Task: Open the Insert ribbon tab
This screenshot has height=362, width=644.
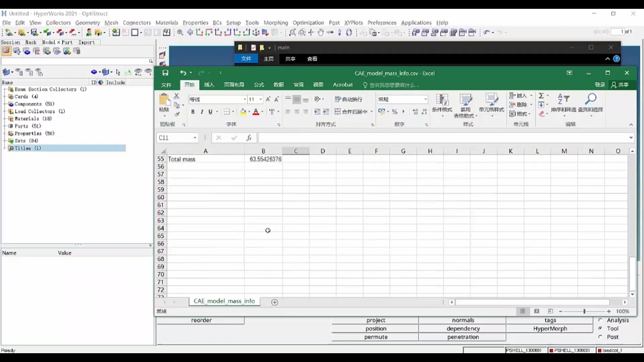Action: click(x=209, y=85)
